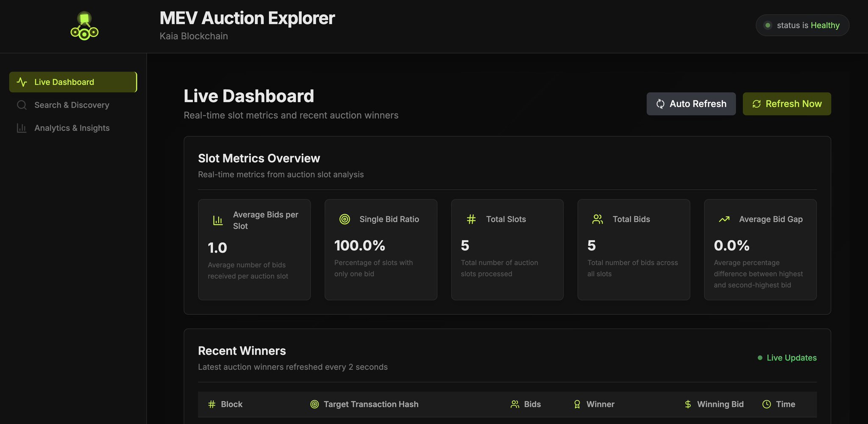Viewport: 868px width, 424px height.
Task: Click the clock icon in Time column header
Action: tap(766, 404)
